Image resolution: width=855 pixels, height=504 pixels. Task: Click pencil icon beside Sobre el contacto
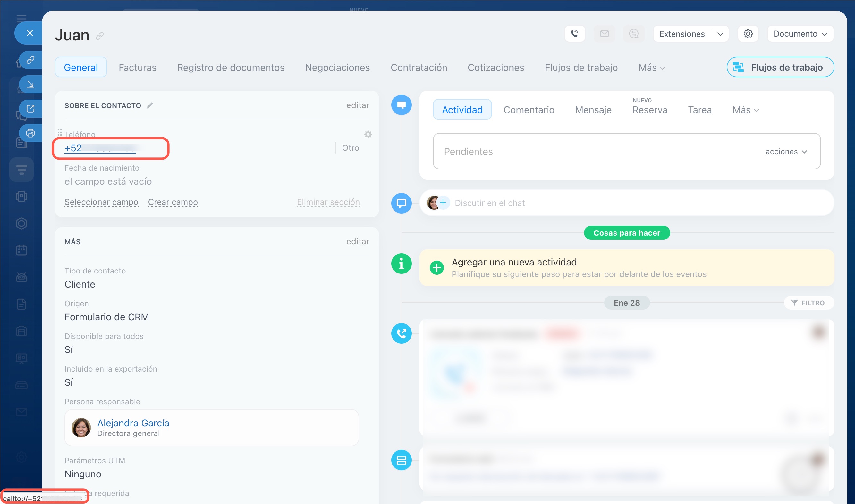(149, 105)
